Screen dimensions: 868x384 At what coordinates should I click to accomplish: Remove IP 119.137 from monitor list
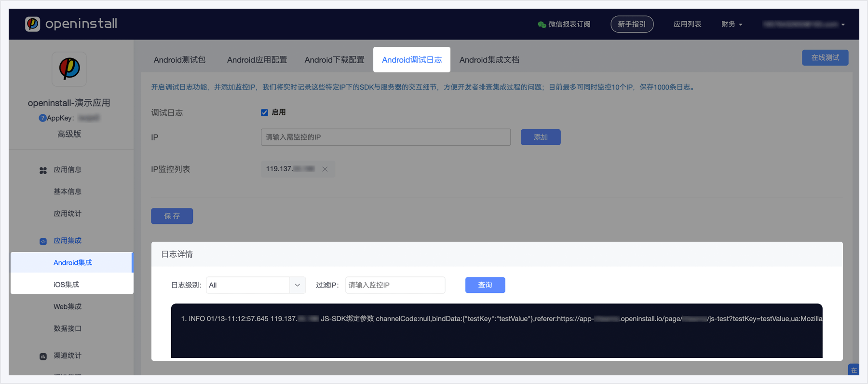tap(325, 169)
